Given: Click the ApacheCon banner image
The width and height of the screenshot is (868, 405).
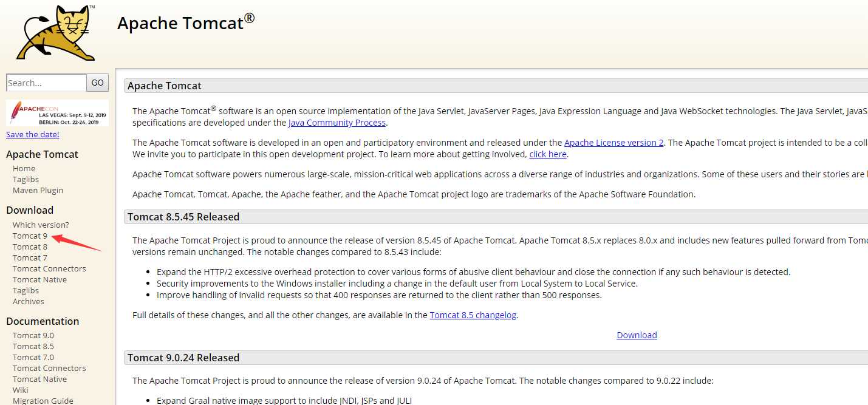Looking at the screenshot, I should [58, 113].
